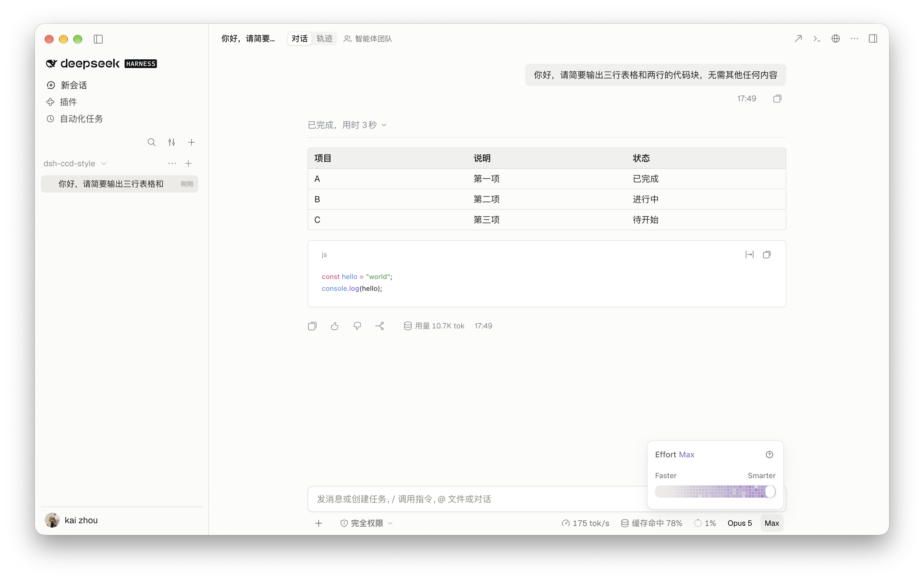Switch to the 对话 tab
This screenshot has width=924, height=581.
tap(299, 39)
